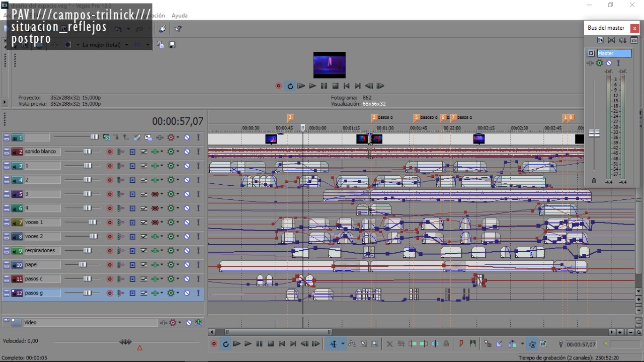This screenshot has height=362, width=644.
Task: Solo the 'respiraciones' track
Action: point(199,250)
